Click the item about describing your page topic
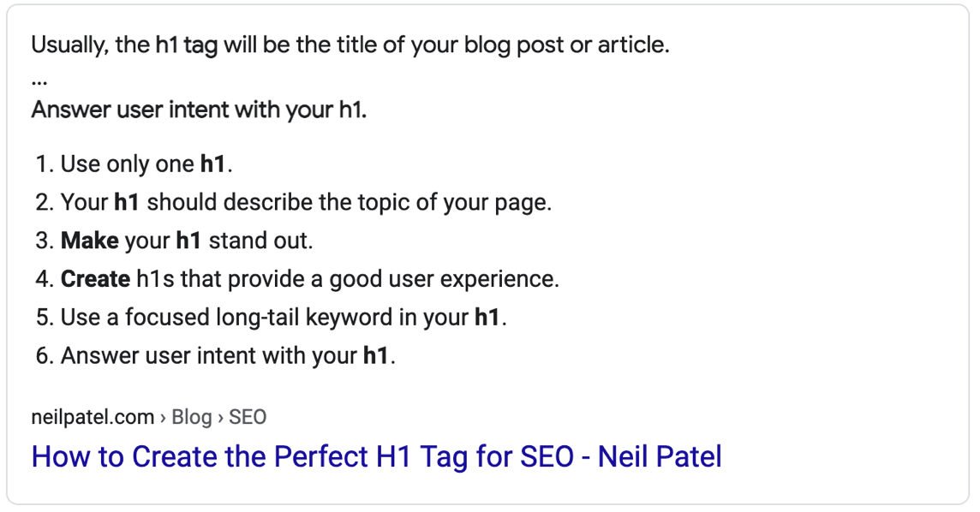The image size is (980, 512). pyautogui.click(x=306, y=203)
